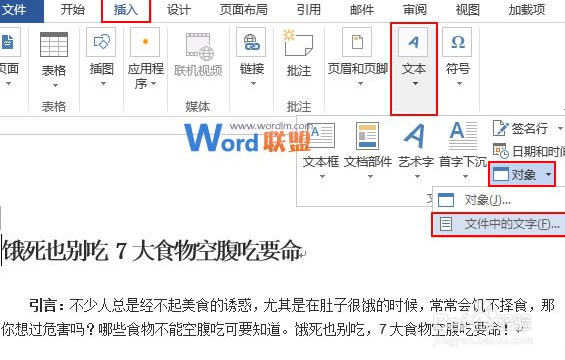The height and width of the screenshot is (360, 565).
Task: Expand the 插图 dropdown arrow
Action: tap(103, 84)
